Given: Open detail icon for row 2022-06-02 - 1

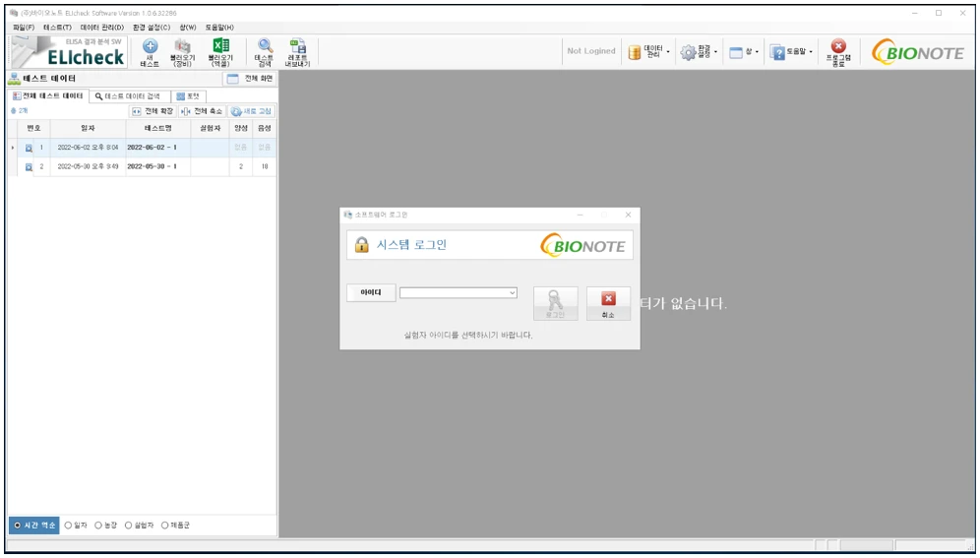Looking at the screenshot, I should [x=29, y=148].
